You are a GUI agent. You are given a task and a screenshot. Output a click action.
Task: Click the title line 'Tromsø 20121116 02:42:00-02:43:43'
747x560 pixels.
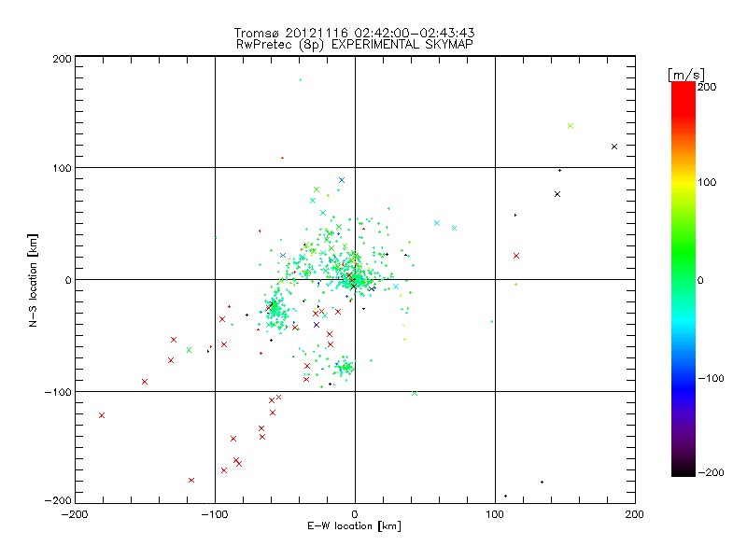pyautogui.click(x=354, y=33)
